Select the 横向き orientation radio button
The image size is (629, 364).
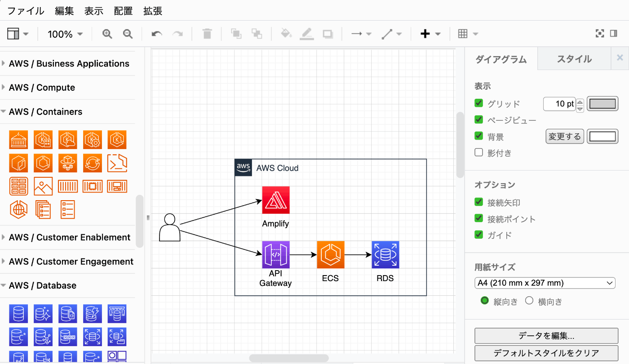pos(529,301)
